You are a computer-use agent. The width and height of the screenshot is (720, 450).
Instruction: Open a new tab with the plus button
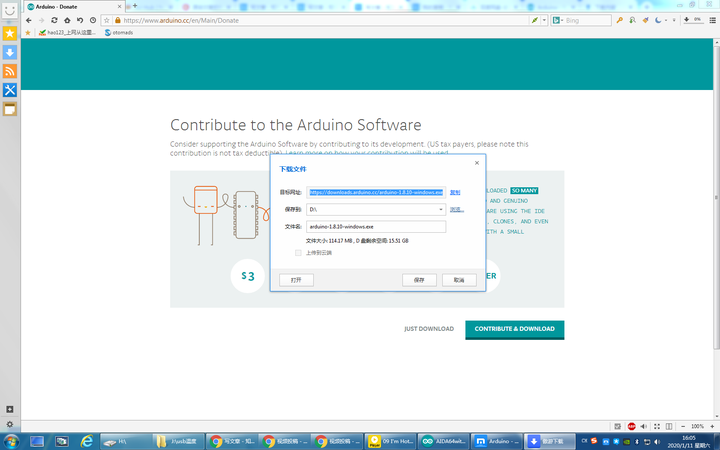pos(135,6)
